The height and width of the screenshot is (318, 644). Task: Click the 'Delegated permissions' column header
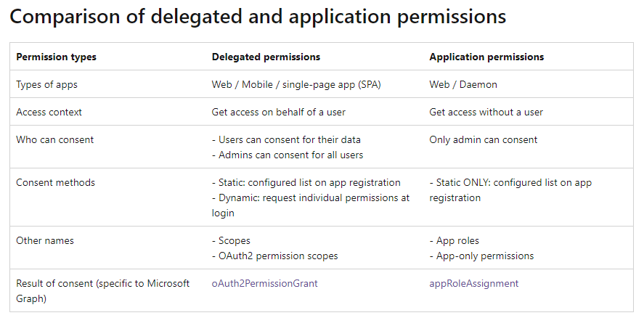[266, 57]
